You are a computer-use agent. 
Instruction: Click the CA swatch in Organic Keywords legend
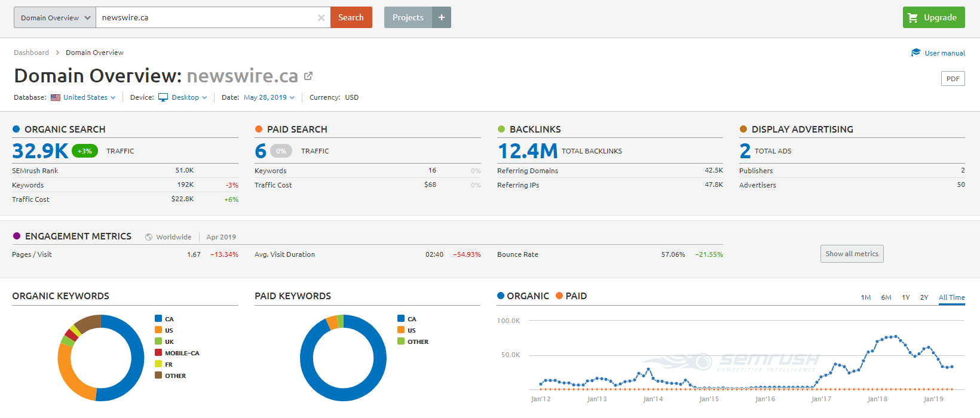[x=158, y=318]
